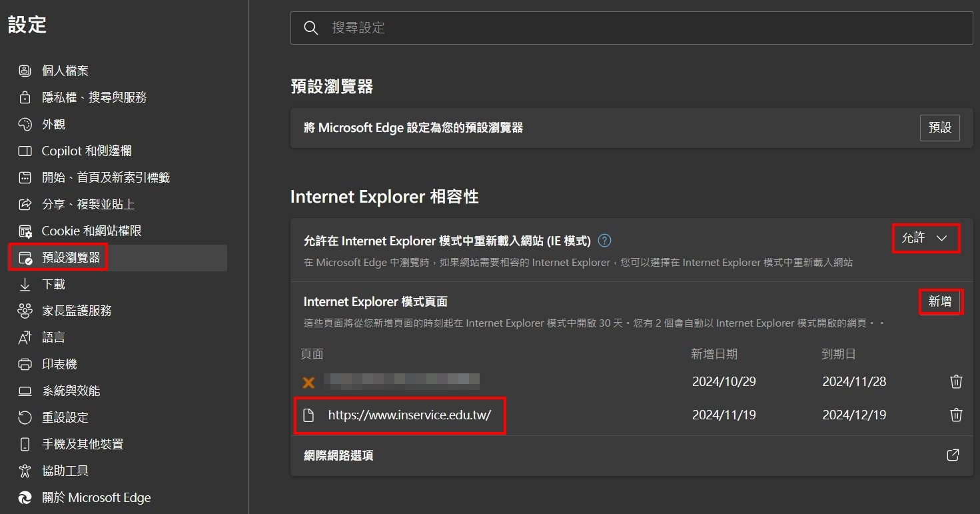
Task: Click the question mark help icon for IE 模式
Action: coord(604,240)
